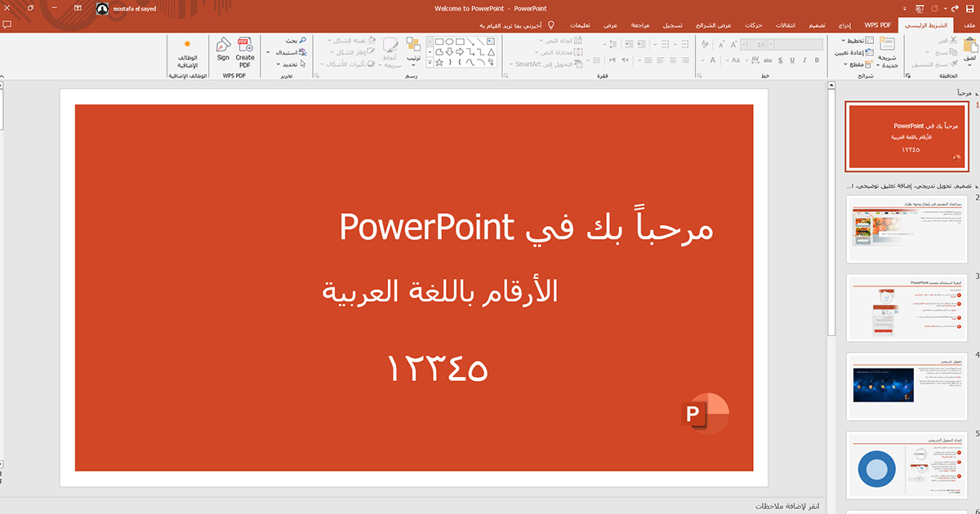Add a New Slide (شريحة جديدة)

pos(887,51)
